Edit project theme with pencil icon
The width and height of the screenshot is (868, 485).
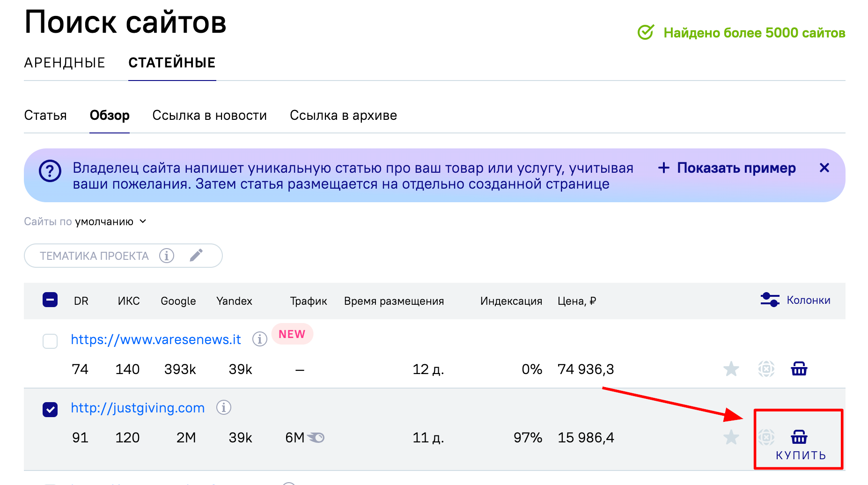[196, 255]
